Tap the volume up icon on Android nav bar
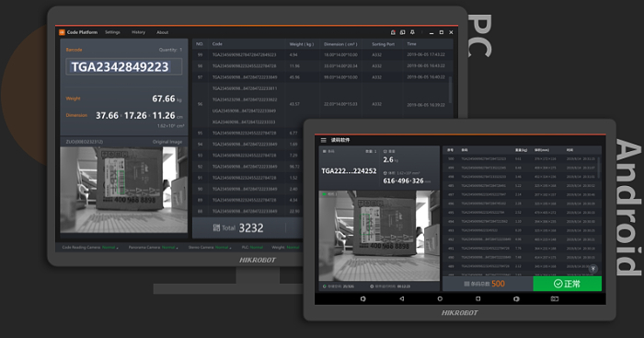The width and height of the screenshot is (644, 338). tap(516, 298)
